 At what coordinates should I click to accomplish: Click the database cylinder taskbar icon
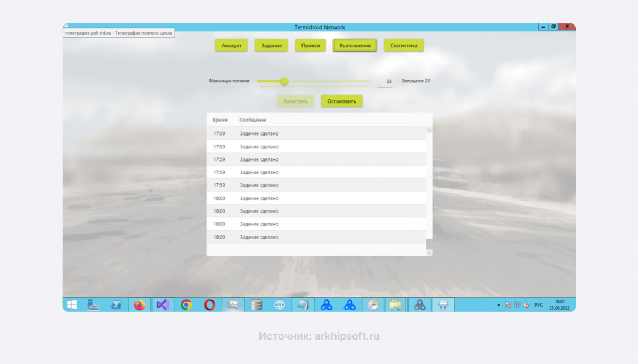point(256,304)
